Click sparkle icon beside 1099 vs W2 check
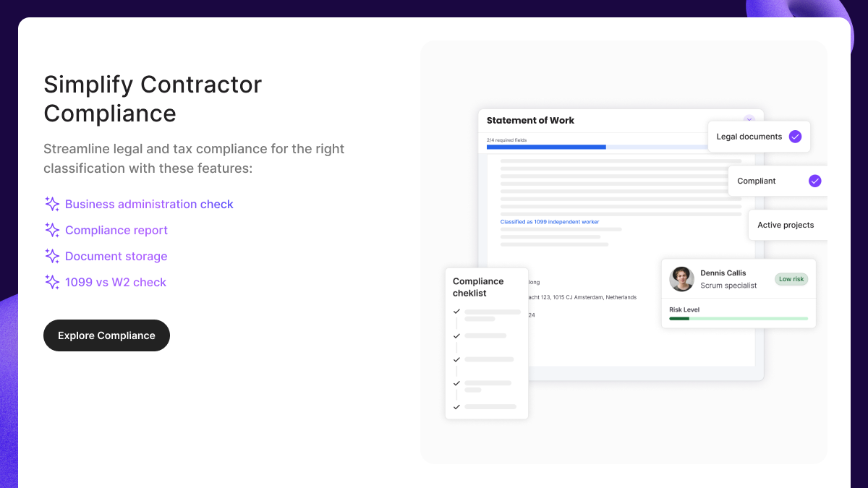 52,282
